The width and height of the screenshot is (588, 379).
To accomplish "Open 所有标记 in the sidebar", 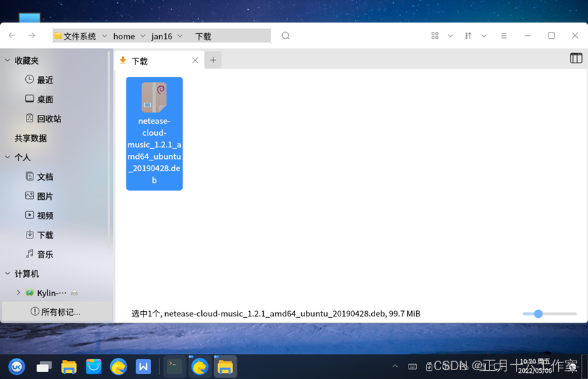I will [57, 312].
